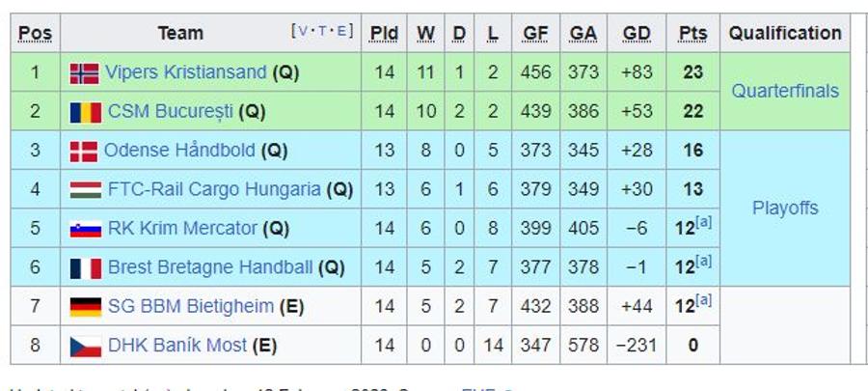Image resolution: width=868 pixels, height=391 pixels.
Task: Click the Pts column header abbreviation
Action: point(692,34)
